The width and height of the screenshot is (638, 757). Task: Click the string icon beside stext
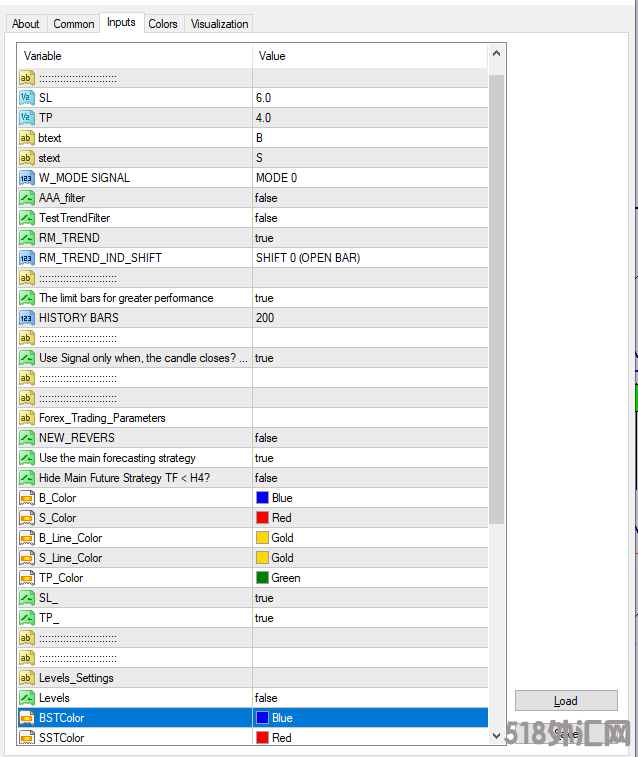coord(27,158)
